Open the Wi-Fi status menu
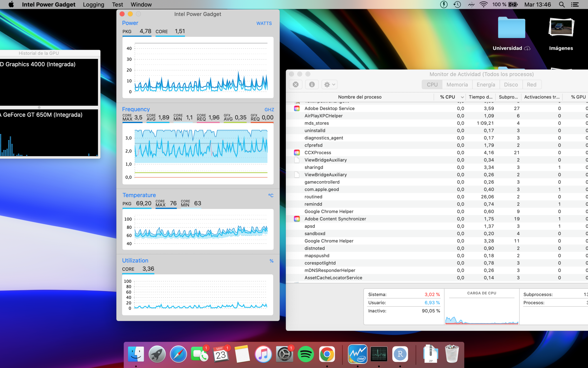The width and height of the screenshot is (588, 368). coord(483,4)
